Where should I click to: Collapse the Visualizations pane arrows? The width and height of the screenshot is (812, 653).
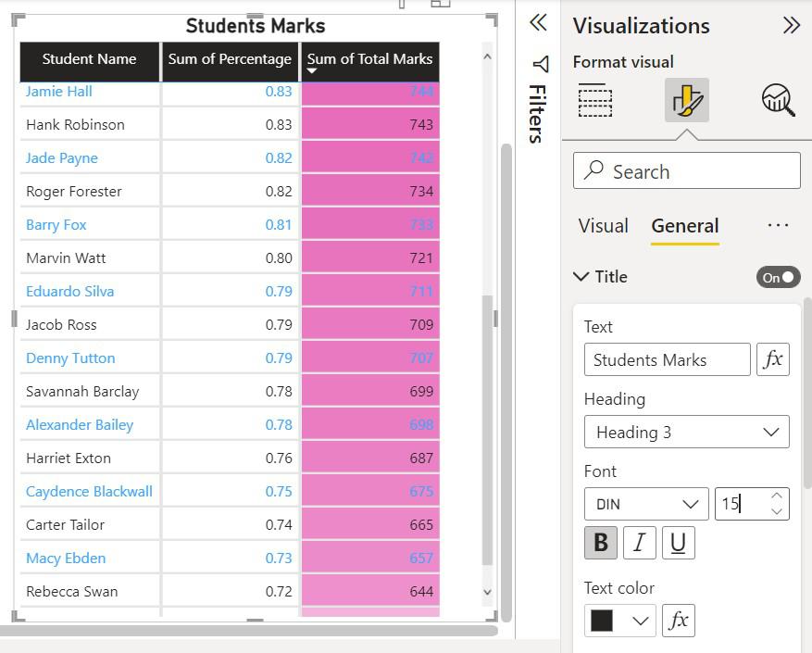[x=791, y=25]
